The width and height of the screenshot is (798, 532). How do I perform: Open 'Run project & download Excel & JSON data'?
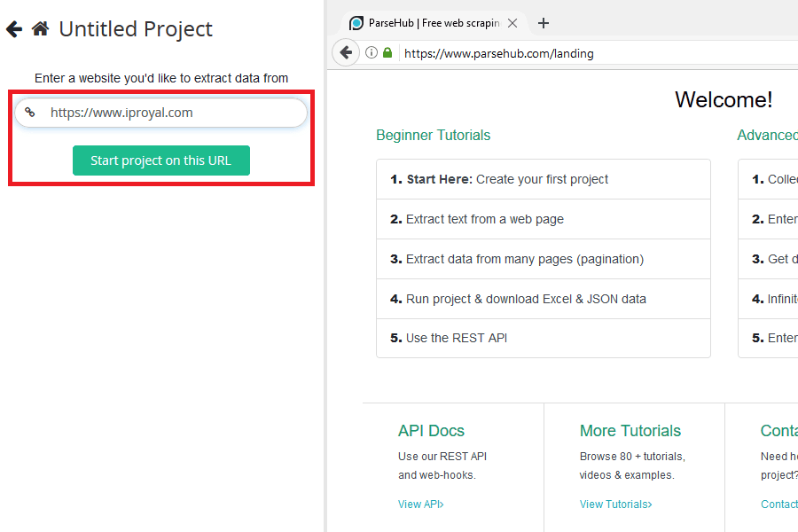[x=543, y=299]
